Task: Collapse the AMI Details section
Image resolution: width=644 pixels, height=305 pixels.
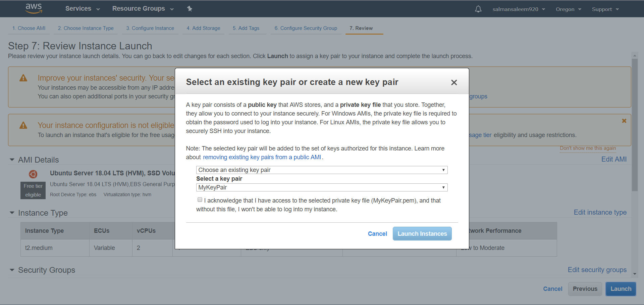Action: (x=12, y=160)
